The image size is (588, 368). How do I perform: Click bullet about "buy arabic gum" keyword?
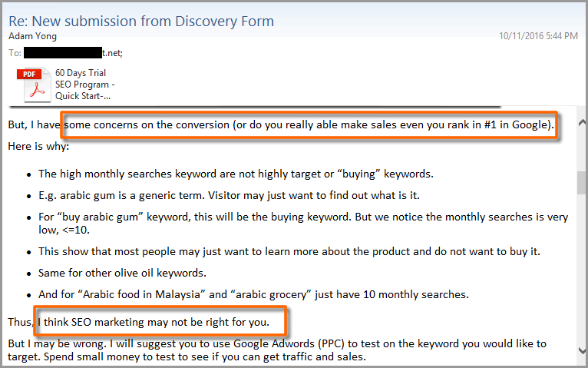303,224
